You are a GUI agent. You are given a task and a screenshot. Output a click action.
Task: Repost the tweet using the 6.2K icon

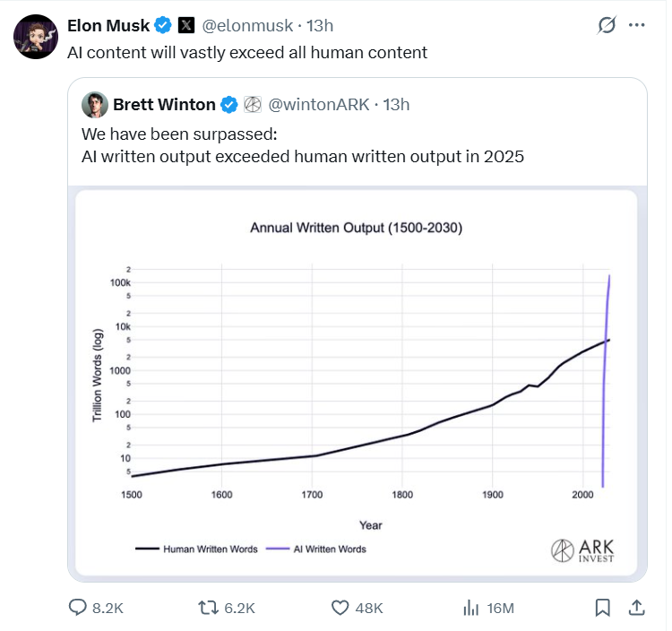pos(208,608)
